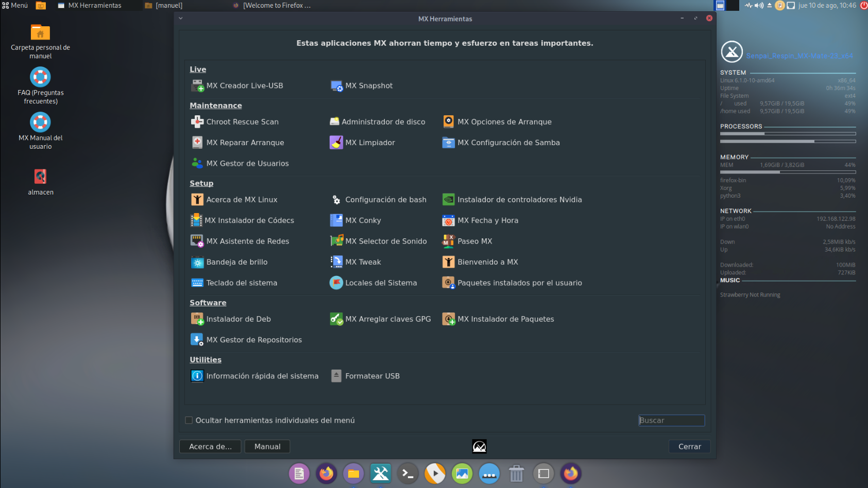Click the MX logo in dialog footer
Screen dimensions: 868x488
tap(480, 446)
